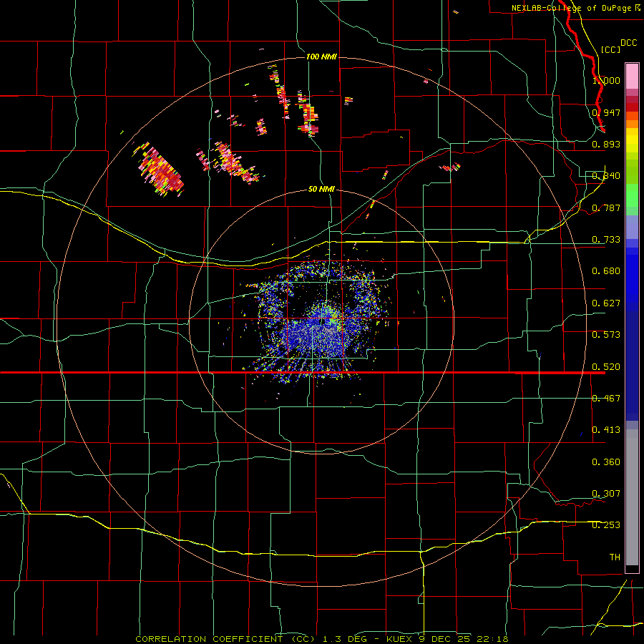The image size is (644, 644).
Task: Click the 0.893 legend value
Action: 606,144
